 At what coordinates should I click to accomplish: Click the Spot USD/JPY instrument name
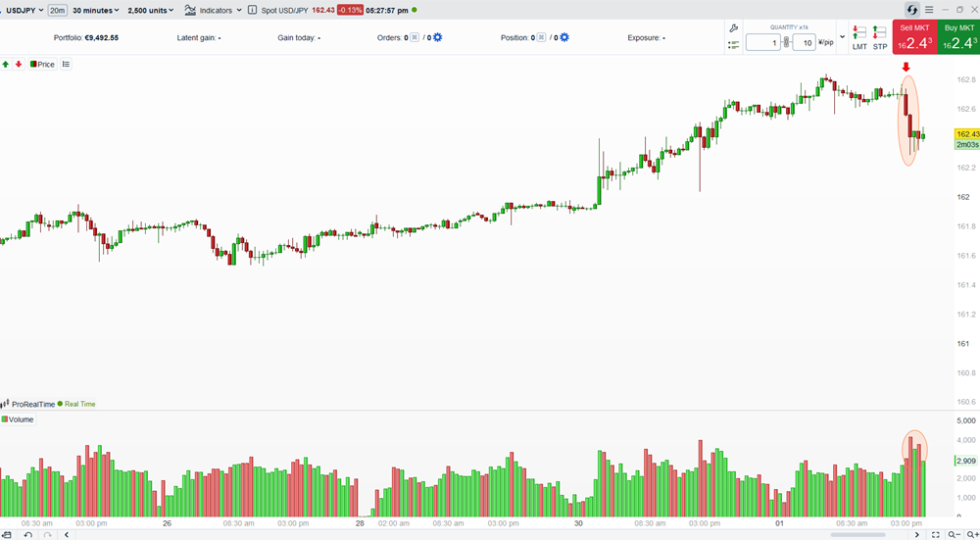[284, 10]
